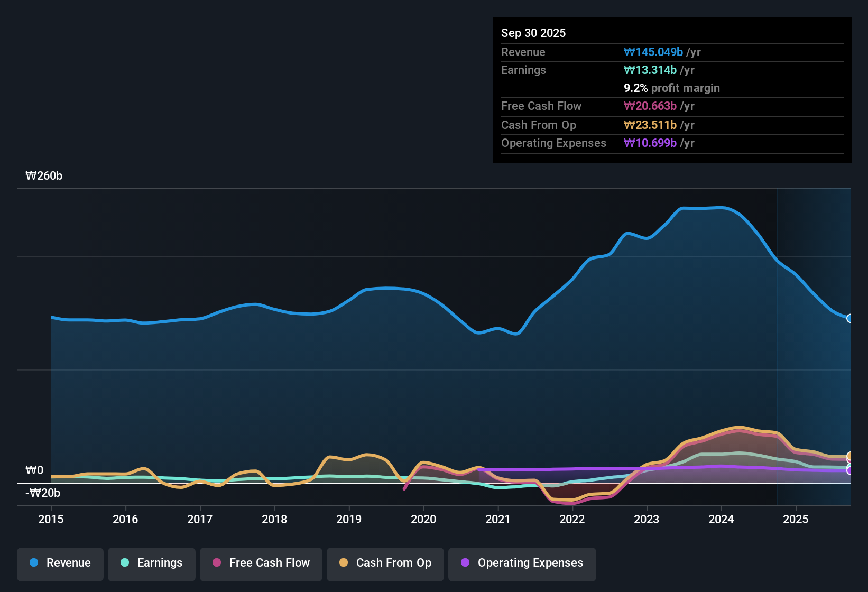Click the Revenue endpoint marker on the chart

pos(850,318)
